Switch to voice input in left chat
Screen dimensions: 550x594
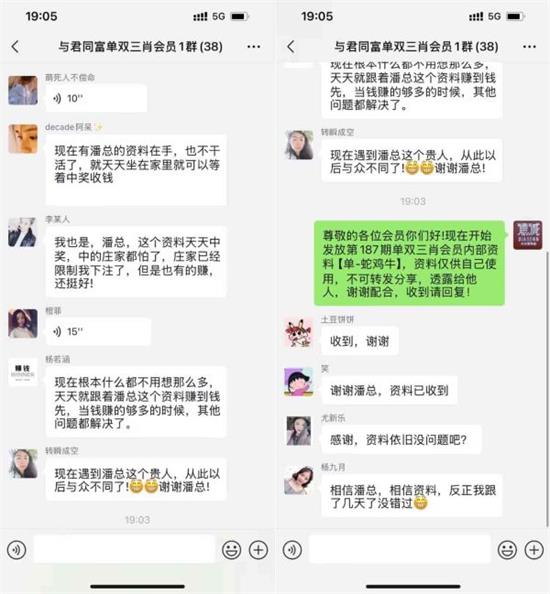coord(17,550)
